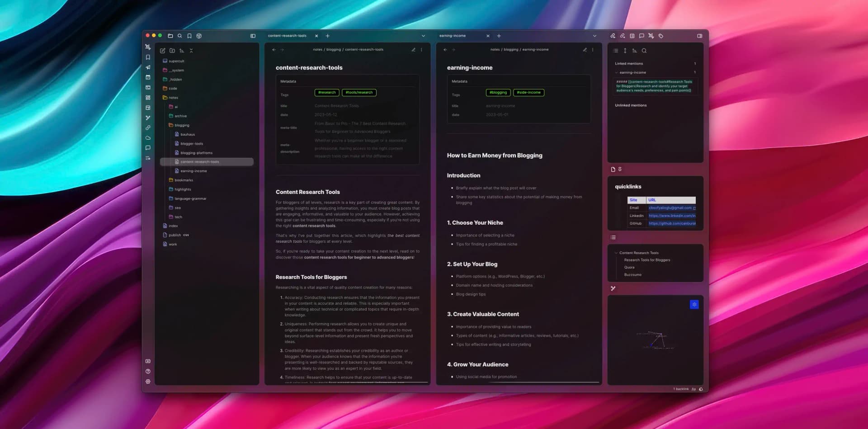Switch to the content-research-tools tab
This screenshot has height=429, width=868.
coord(287,36)
